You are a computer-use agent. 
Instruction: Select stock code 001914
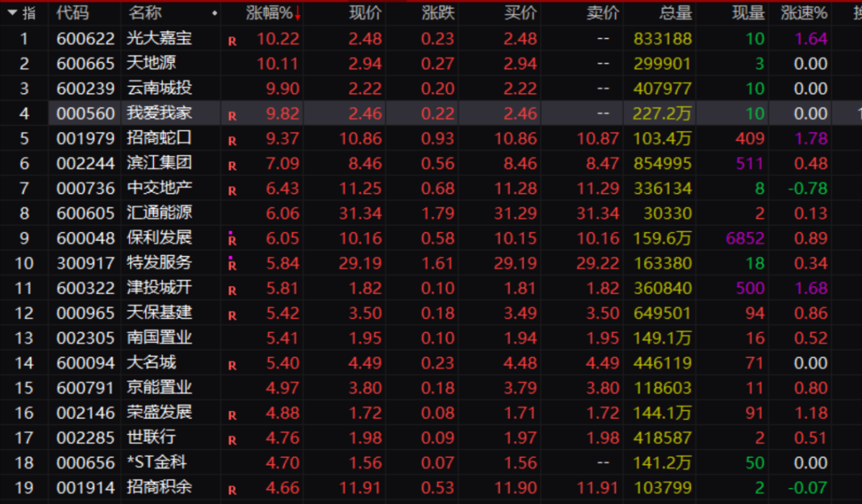(x=85, y=487)
